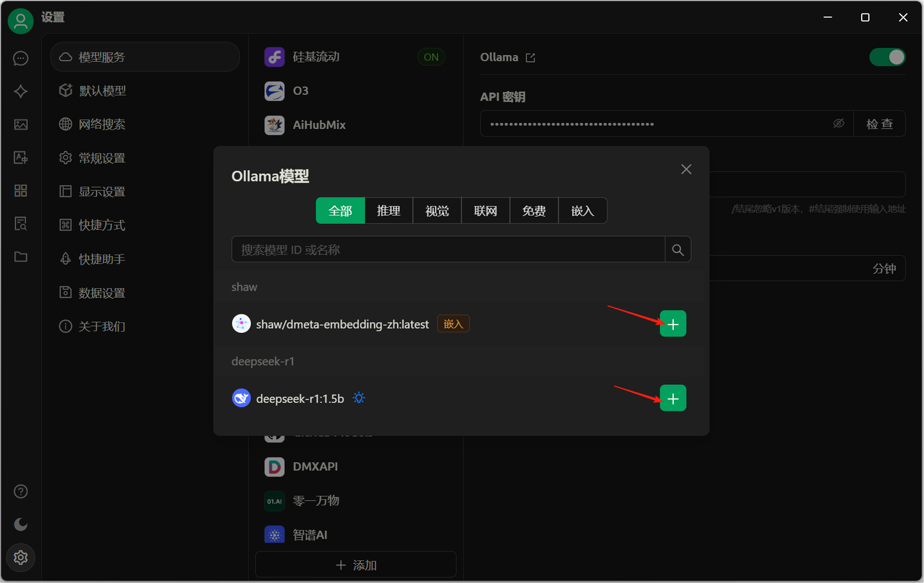Open the mini apps grid icon
The image size is (924, 583).
click(x=21, y=190)
